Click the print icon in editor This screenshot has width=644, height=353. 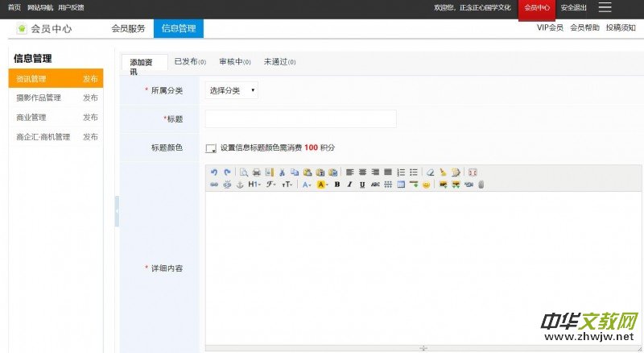pos(256,172)
